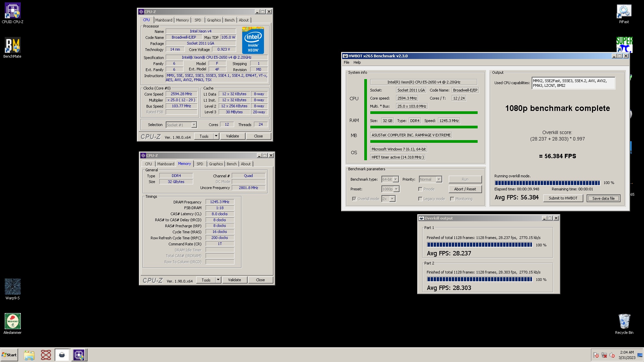The image size is (644, 362).
Task: Open the BenchMate desktop shortcut
Action: pyautogui.click(x=12, y=48)
